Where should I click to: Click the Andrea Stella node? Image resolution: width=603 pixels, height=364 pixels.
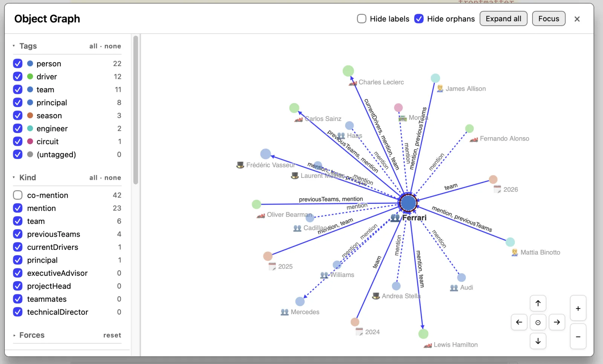[396, 286]
